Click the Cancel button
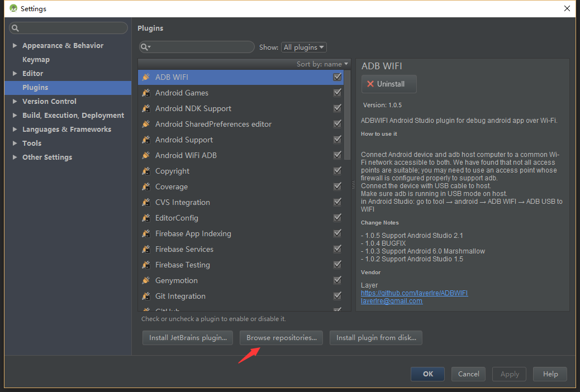 468,374
